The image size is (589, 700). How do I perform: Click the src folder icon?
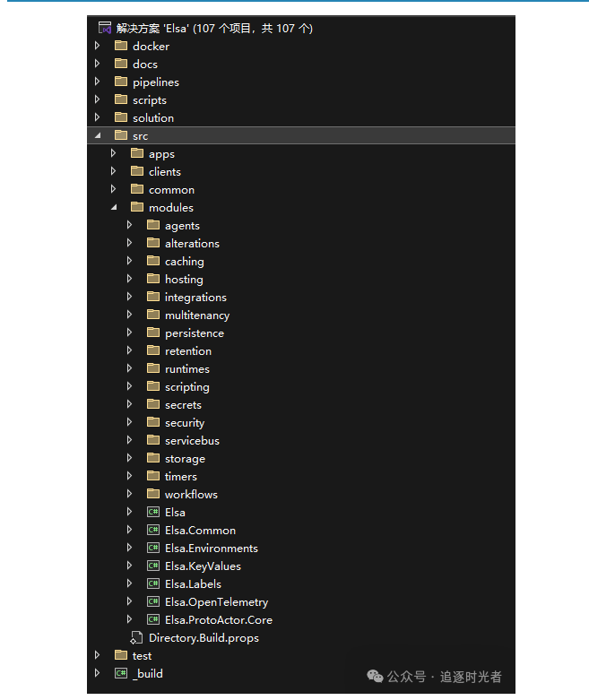pos(121,134)
